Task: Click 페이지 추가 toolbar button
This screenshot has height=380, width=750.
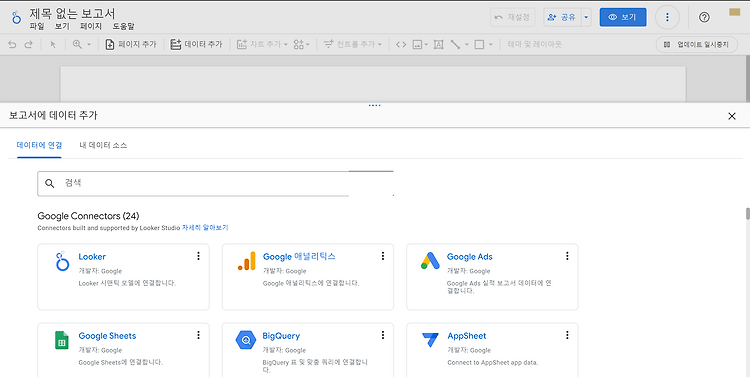Action: click(x=131, y=44)
